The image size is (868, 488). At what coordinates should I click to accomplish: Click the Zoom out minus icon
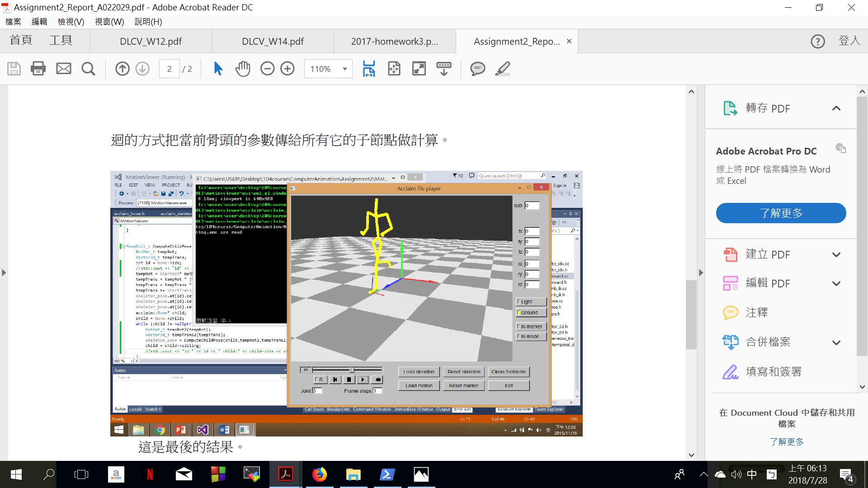point(267,69)
